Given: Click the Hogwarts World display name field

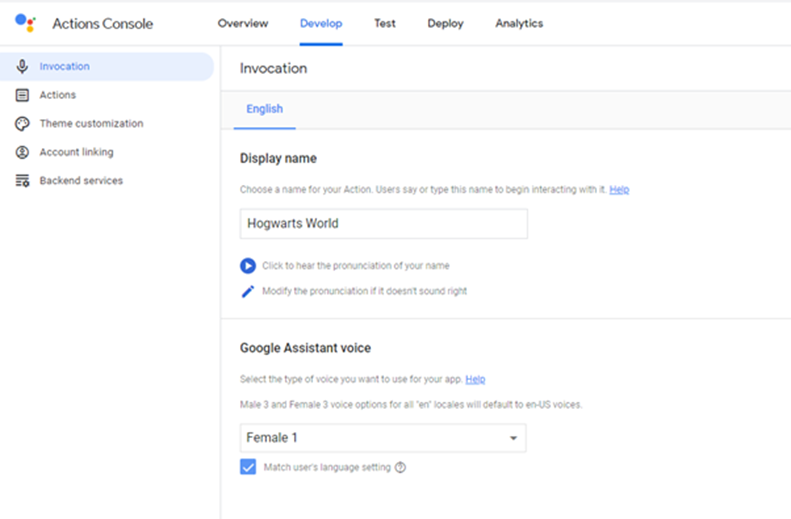Looking at the screenshot, I should click(x=383, y=224).
